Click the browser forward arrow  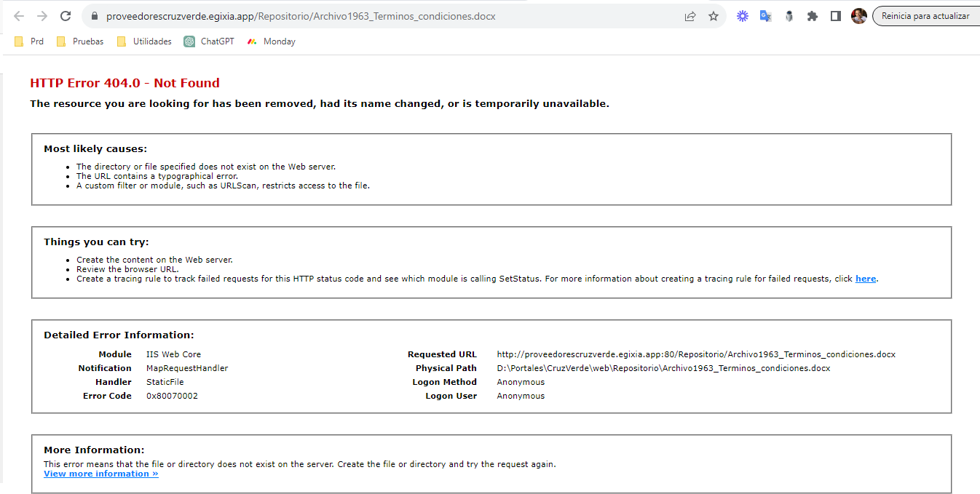point(42,16)
